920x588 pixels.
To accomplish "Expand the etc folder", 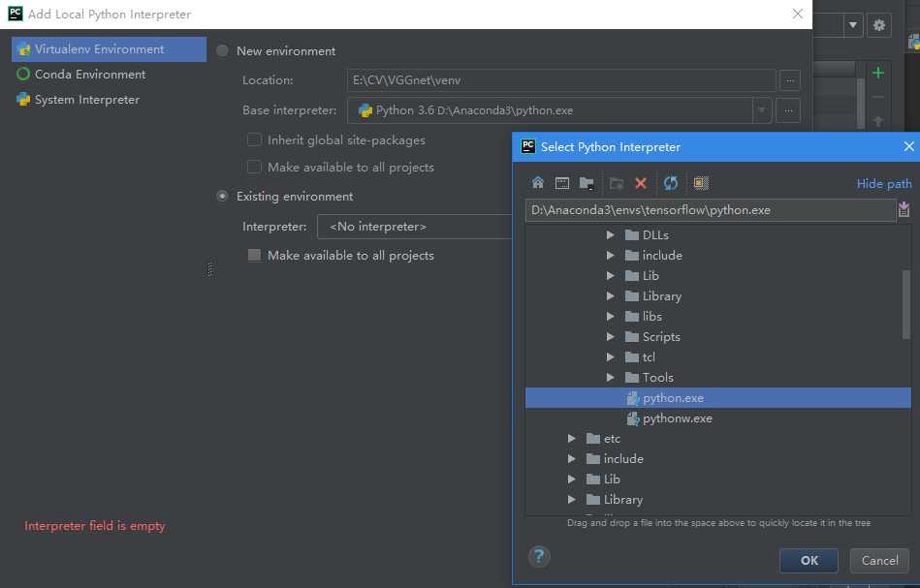I will [x=571, y=439].
